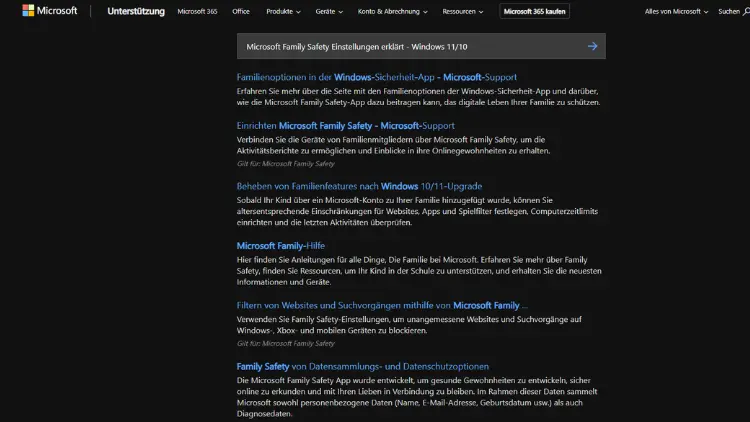This screenshot has width=750, height=422.
Task: Open the Microsoft Family-Hilfe result
Action: click(x=280, y=246)
